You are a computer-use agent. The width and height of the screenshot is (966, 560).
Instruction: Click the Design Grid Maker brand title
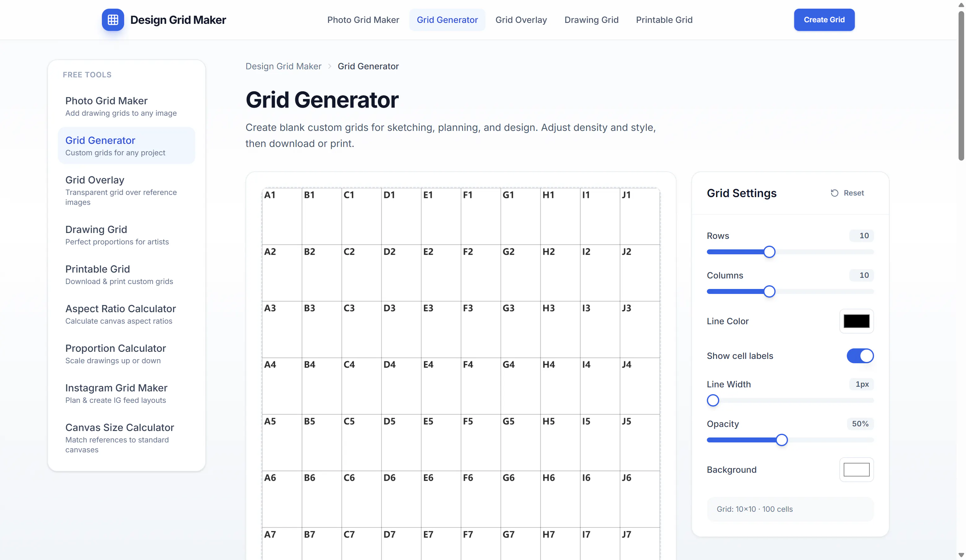pyautogui.click(x=178, y=19)
